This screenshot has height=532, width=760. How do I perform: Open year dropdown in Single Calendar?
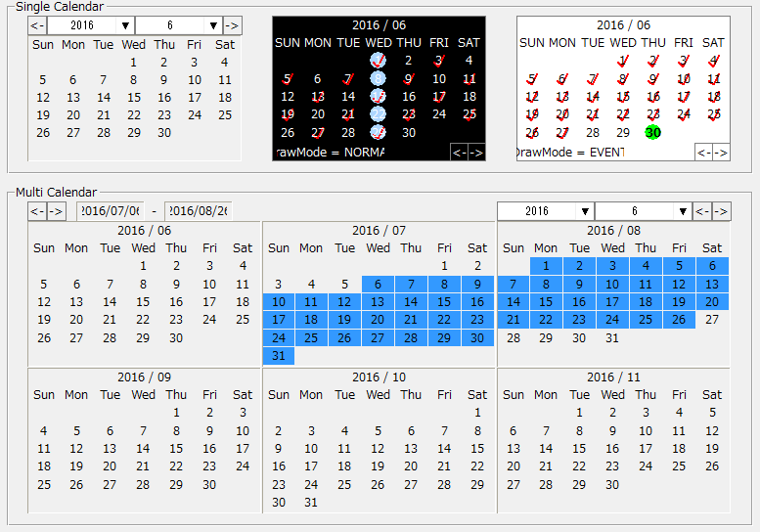point(90,25)
